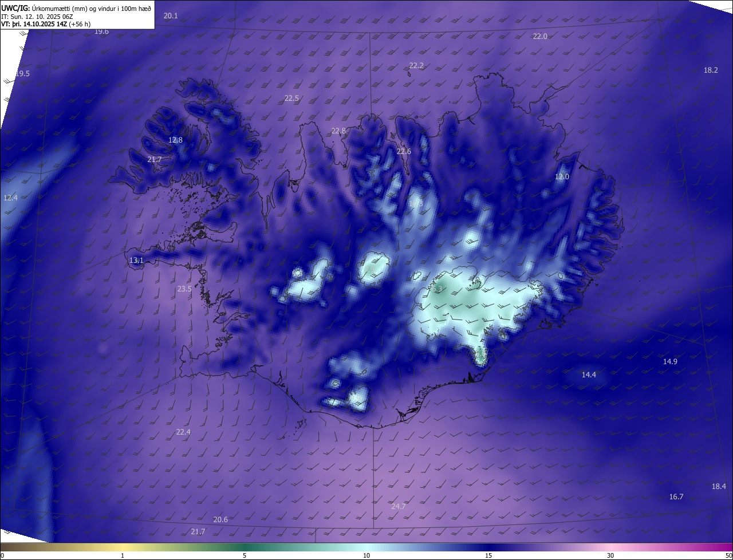Select the 18.4 value label
This screenshot has width=733, height=560.
pos(719,487)
